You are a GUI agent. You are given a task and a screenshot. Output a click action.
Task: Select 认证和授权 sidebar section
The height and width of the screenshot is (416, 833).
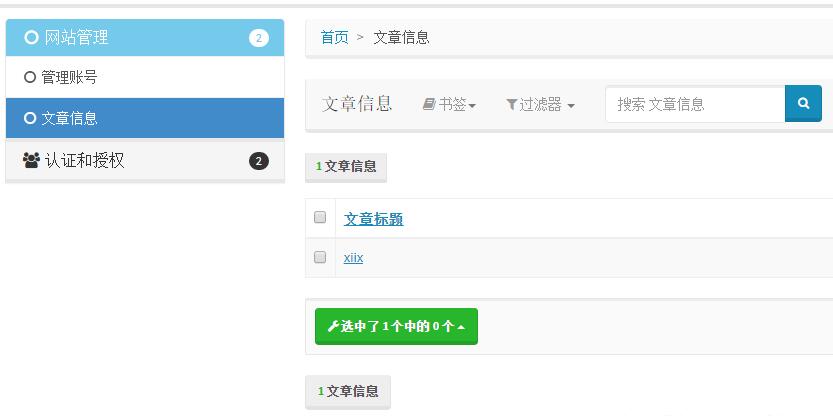(x=85, y=160)
